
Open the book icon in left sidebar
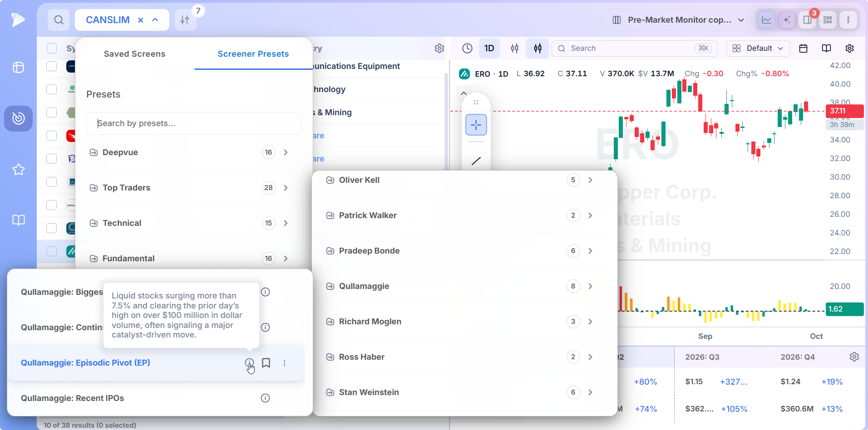pyautogui.click(x=18, y=220)
